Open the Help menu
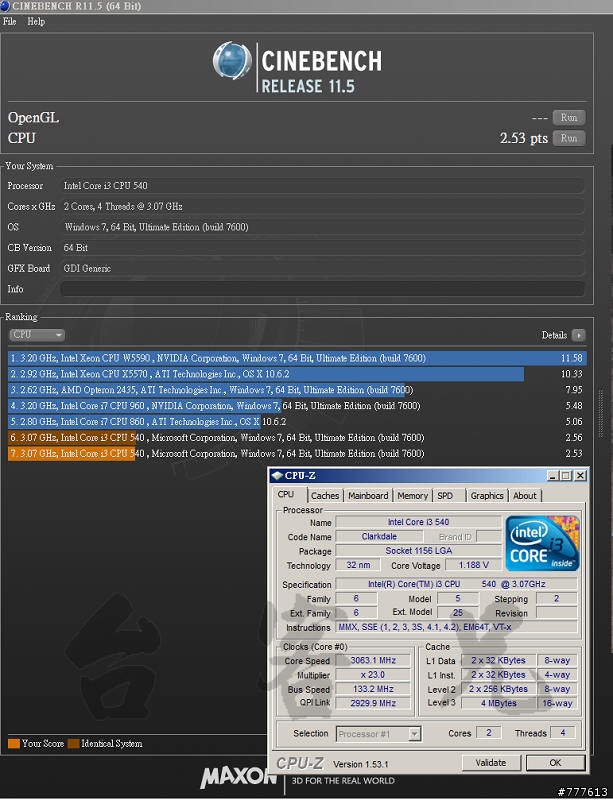 tap(36, 21)
